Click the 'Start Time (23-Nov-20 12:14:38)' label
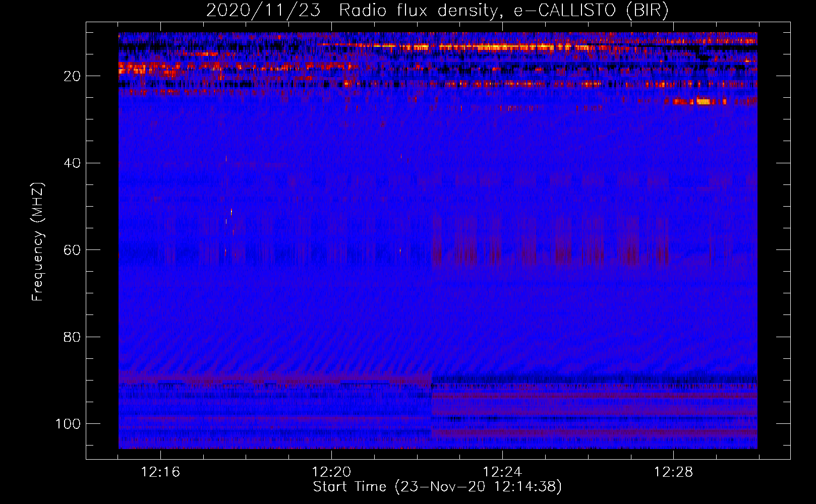 (437, 487)
